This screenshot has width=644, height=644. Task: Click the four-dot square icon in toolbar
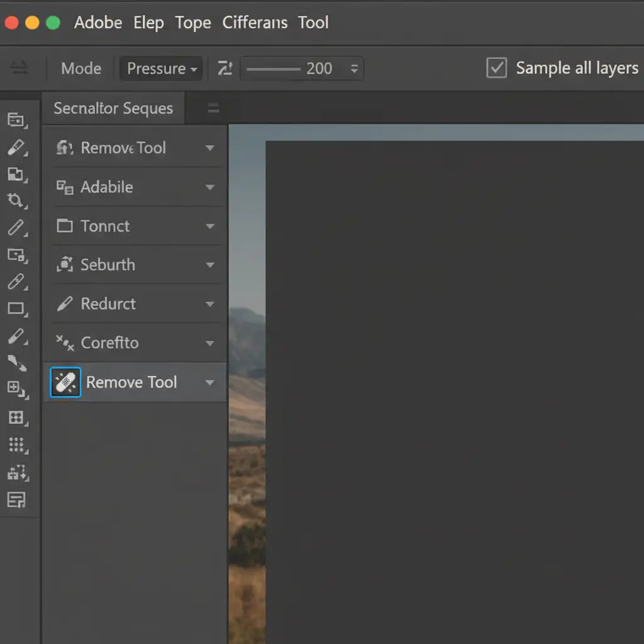[16, 417]
